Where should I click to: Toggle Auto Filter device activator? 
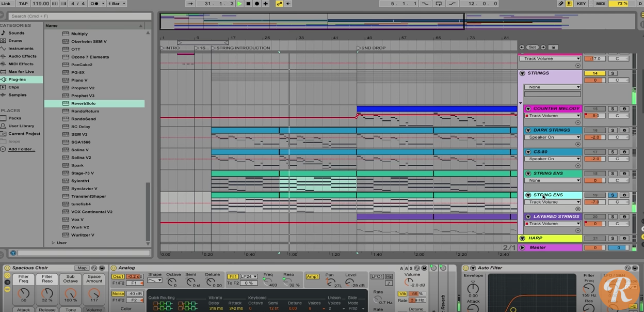[465, 268]
